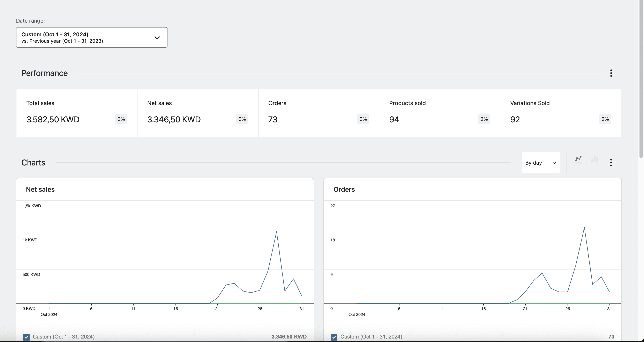Image resolution: width=644 pixels, height=342 pixels.
Task: Uncheck Orders Custom Oct 2024 checkbox
Action: click(334, 337)
